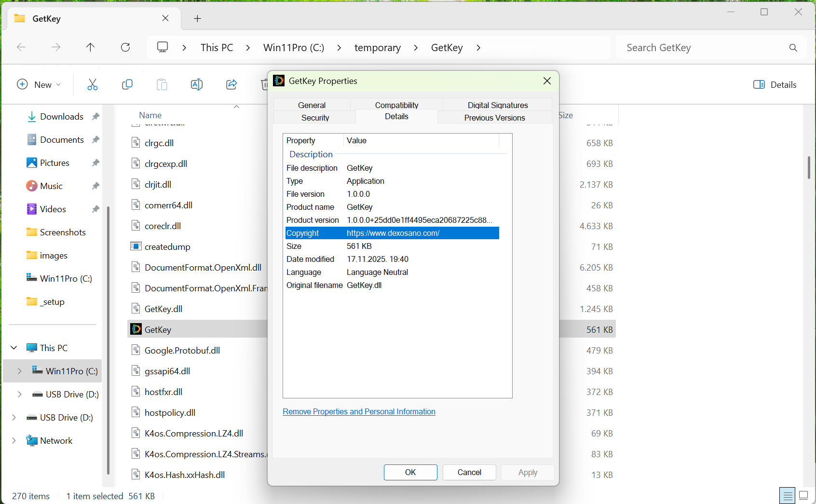Toggle the Details pane
Image resolution: width=816 pixels, height=504 pixels.
tap(775, 84)
